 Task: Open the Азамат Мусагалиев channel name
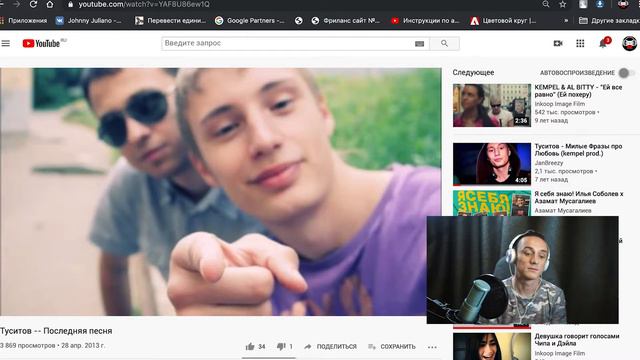tap(563, 211)
